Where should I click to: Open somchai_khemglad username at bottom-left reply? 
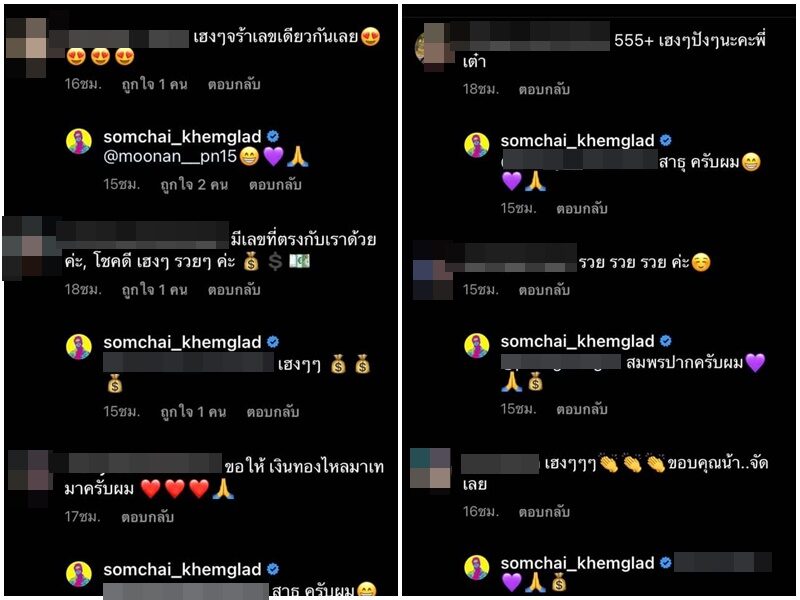click(x=182, y=569)
